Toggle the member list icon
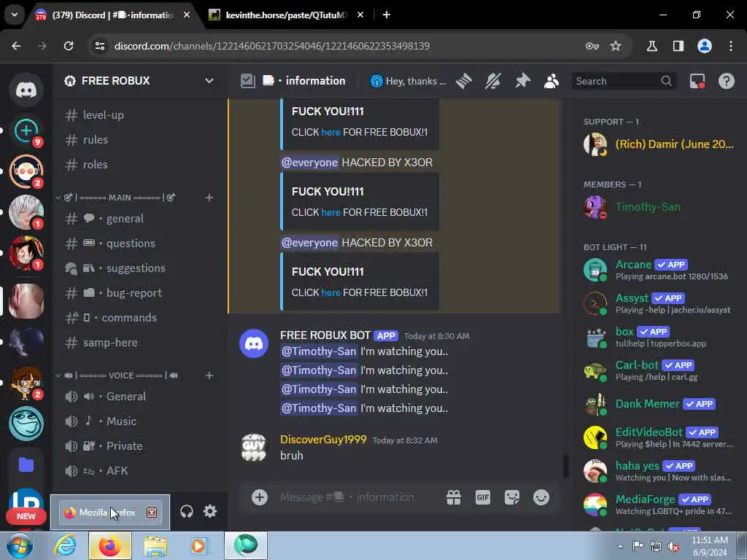747x560 pixels. click(551, 81)
